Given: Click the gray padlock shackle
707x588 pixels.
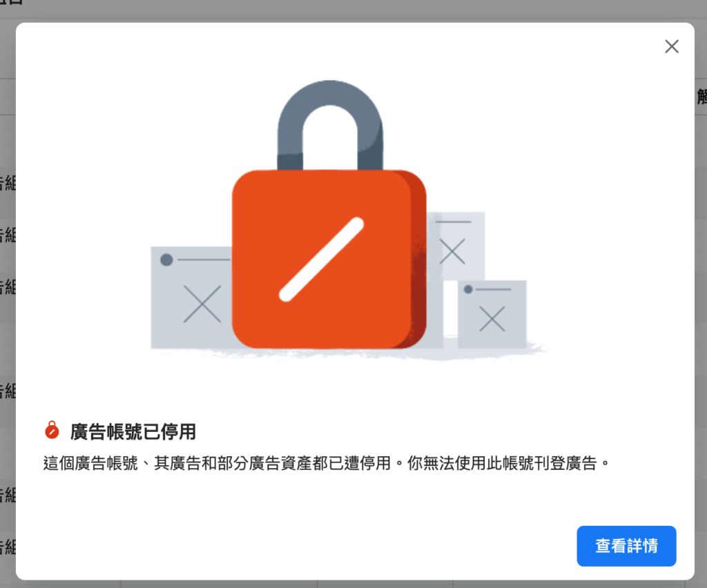Looking at the screenshot, I should point(330,124).
